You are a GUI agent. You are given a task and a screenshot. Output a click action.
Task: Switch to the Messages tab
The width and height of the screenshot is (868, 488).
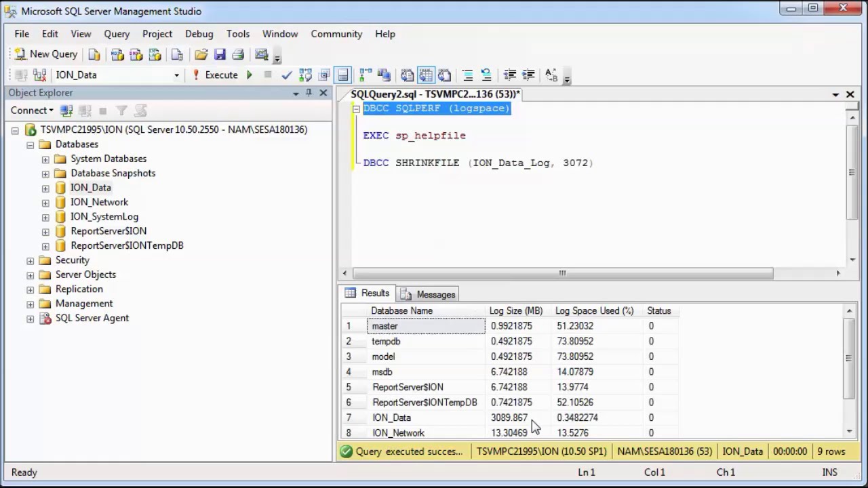pos(428,294)
